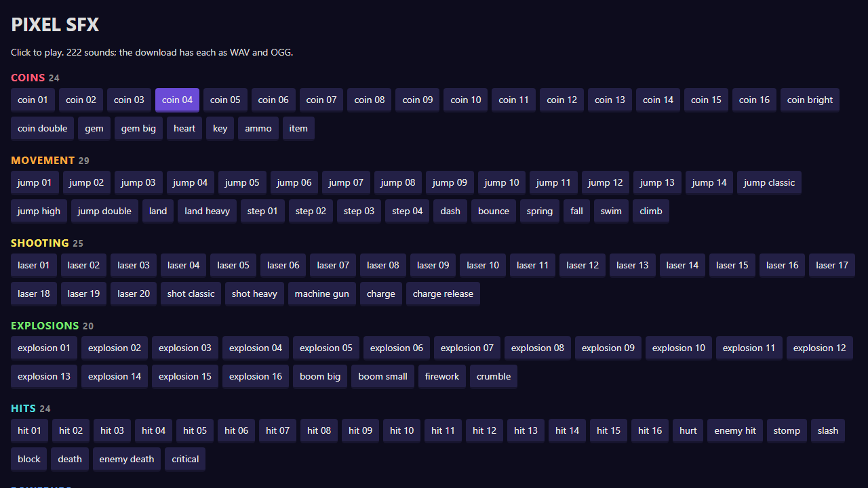
Task: Play the boom big sound
Action: (320, 376)
